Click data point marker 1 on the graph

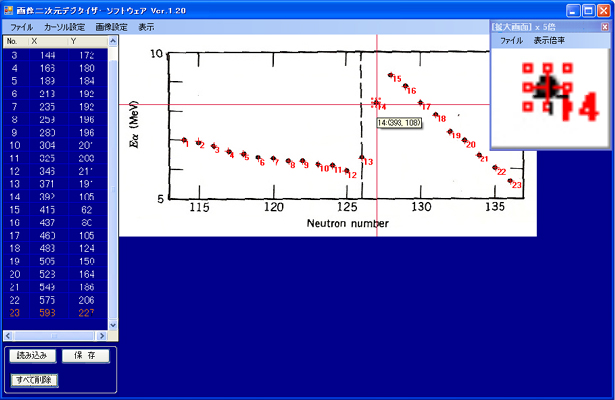coord(183,141)
